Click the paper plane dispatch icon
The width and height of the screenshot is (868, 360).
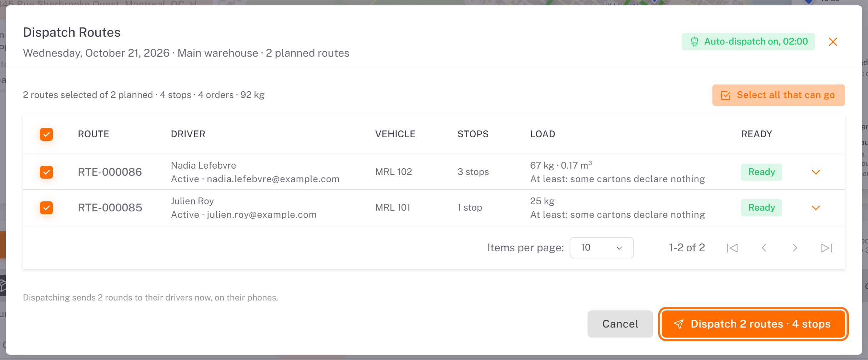tap(678, 324)
